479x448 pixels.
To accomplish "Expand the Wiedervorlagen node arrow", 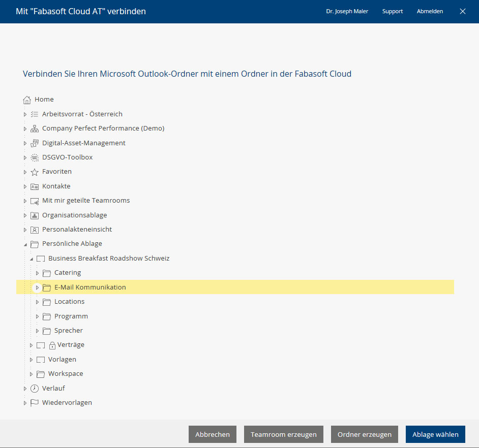I will click(25, 403).
